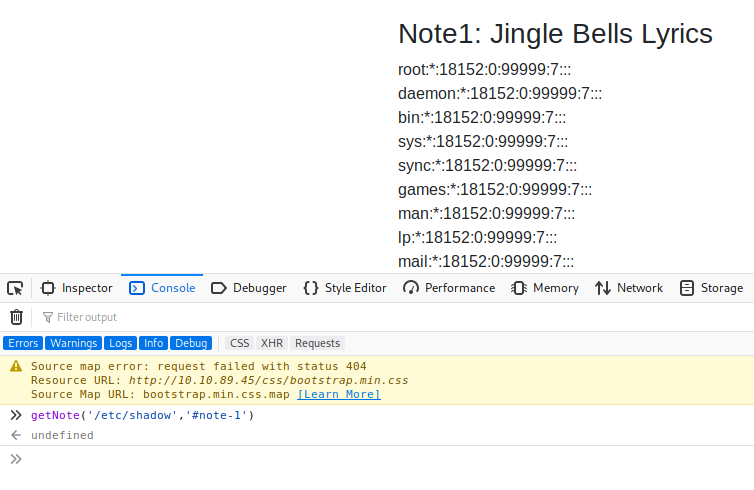Viewport: 754px width, 490px height.
Task: Open the Network tab
Action: [x=629, y=288]
